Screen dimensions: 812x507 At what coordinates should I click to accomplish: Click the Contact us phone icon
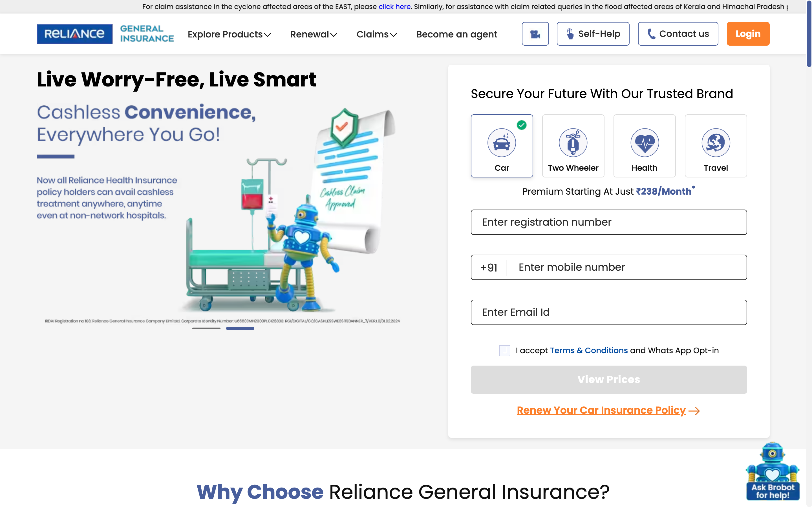(x=651, y=33)
